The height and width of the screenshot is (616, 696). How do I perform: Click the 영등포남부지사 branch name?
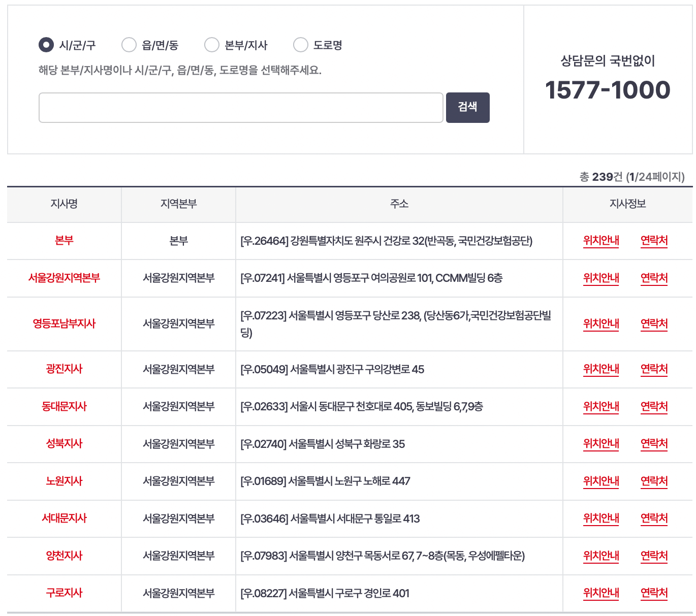point(64,323)
